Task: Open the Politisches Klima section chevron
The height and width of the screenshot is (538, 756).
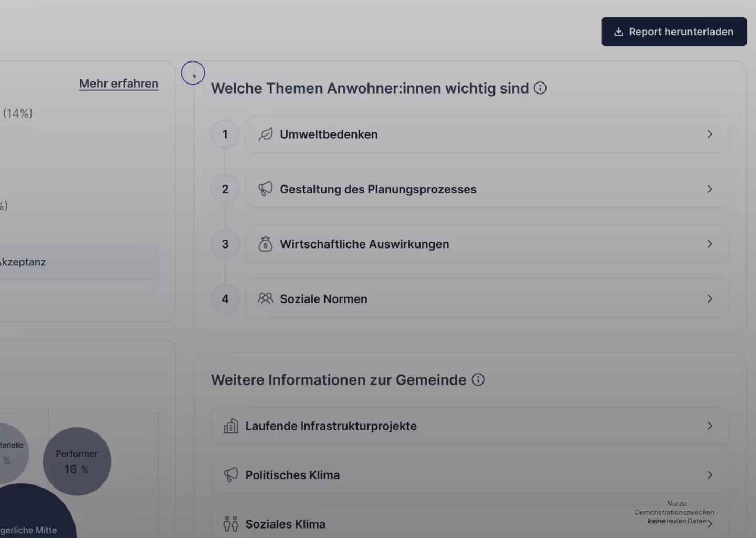Action: (710, 474)
